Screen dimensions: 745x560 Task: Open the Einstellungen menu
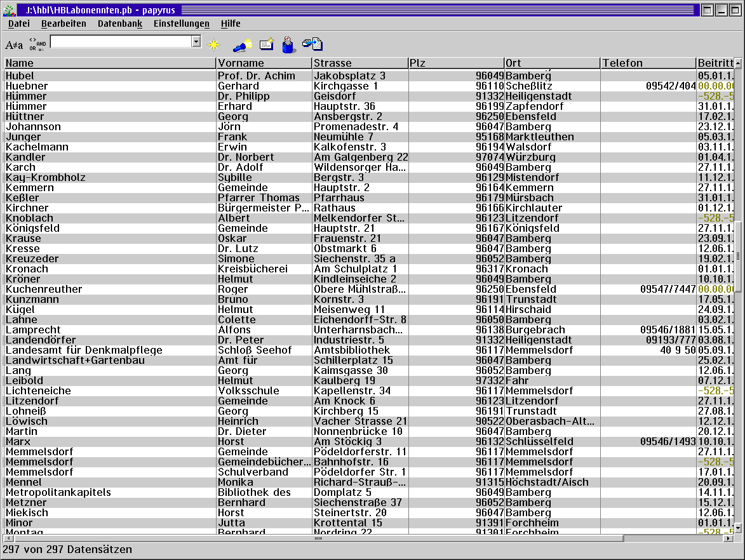point(181,23)
